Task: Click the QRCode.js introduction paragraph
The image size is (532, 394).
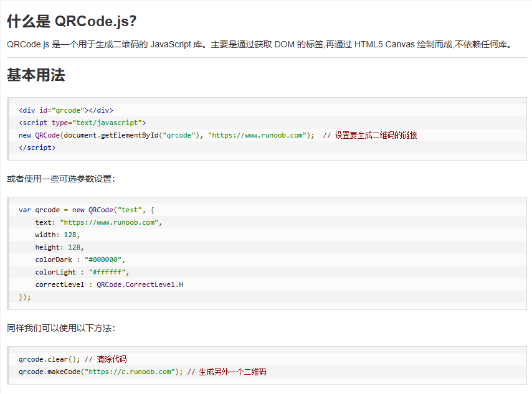Action: click(259, 45)
